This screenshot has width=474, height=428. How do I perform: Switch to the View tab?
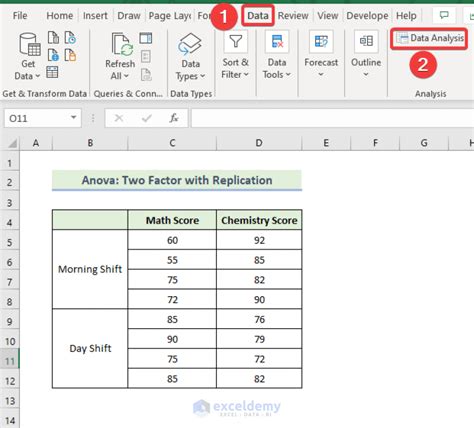327,16
